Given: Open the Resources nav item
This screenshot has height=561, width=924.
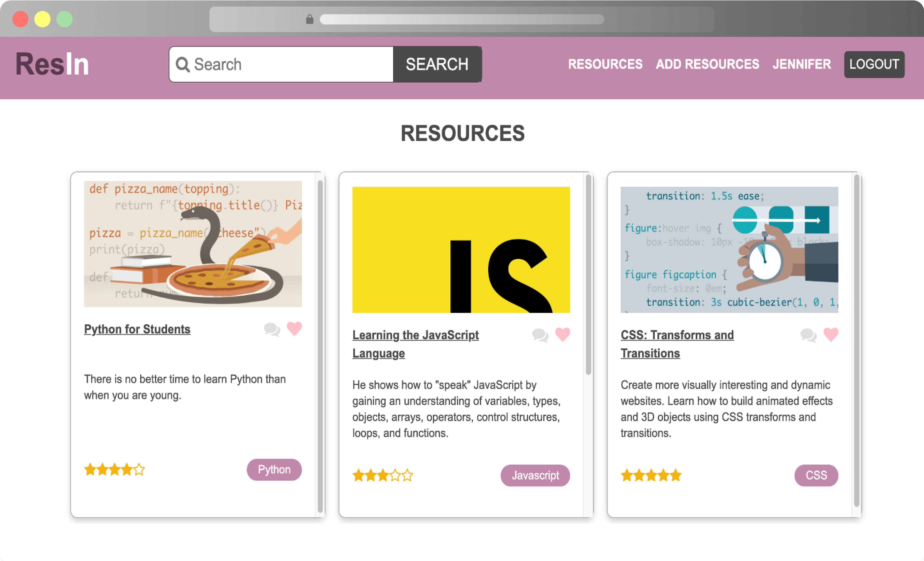Looking at the screenshot, I should click(x=605, y=64).
